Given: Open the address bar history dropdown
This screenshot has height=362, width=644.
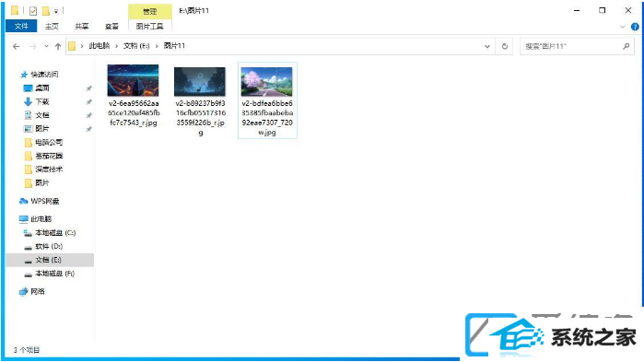Looking at the screenshot, I should pos(487,46).
